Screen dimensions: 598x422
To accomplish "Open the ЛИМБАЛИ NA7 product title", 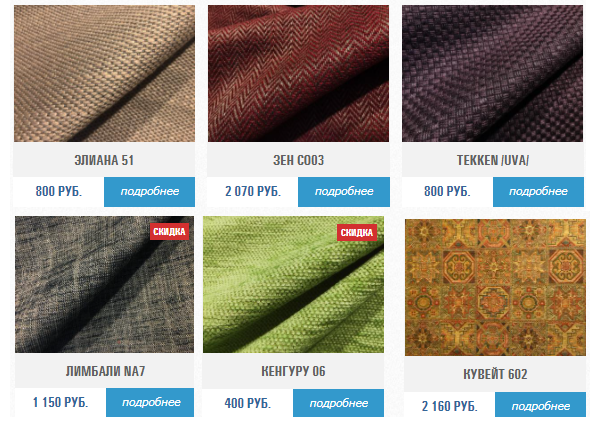I will [x=105, y=371].
